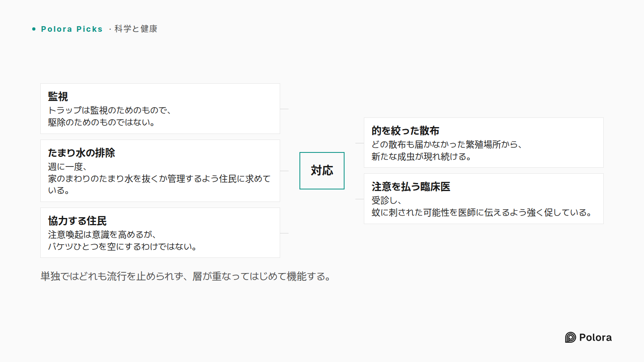This screenshot has width=644, height=362.
Task: Click text 新たな成虫が現れ続ける。
Action: (422, 156)
